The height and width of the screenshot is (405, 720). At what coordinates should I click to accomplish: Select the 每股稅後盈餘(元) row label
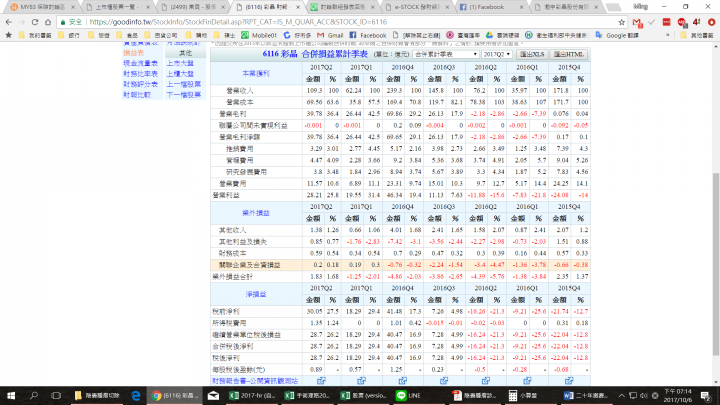coord(238,369)
